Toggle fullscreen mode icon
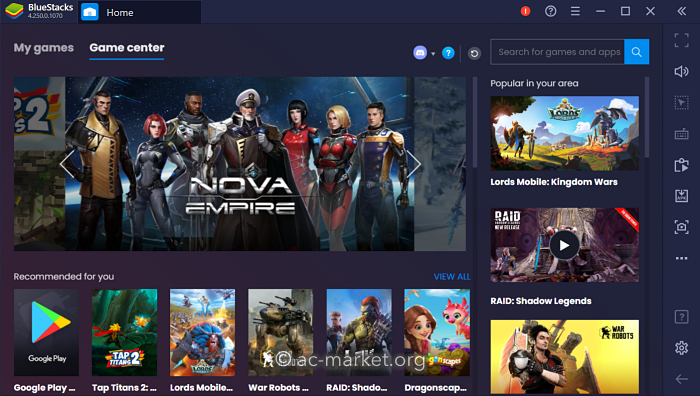Screen dimensions: 700x396 coord(681,40)
